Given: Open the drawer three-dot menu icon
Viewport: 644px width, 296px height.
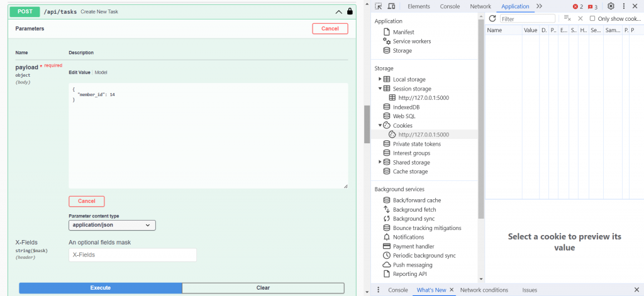Looking at the screenshot, I should pyautogui.click(x=378, y=290).
